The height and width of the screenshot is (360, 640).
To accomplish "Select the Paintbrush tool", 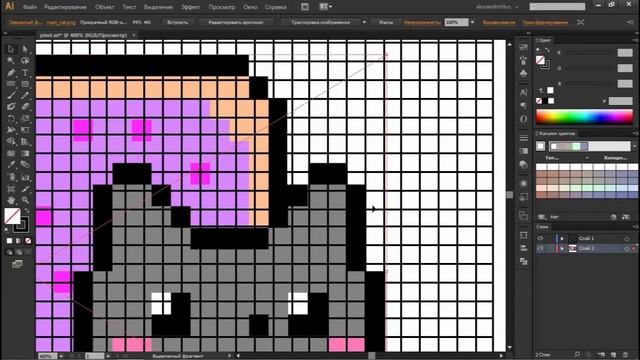I will (x=11, y=96).
